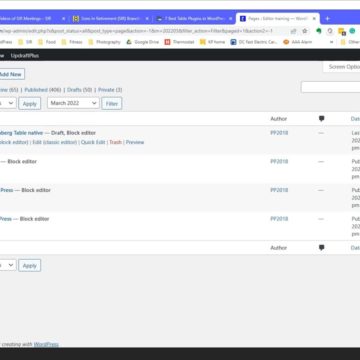Viewport: 360px width, 360px height.
Task: Open the Fitness bookmarks folder
Action: tap(72, 42)
